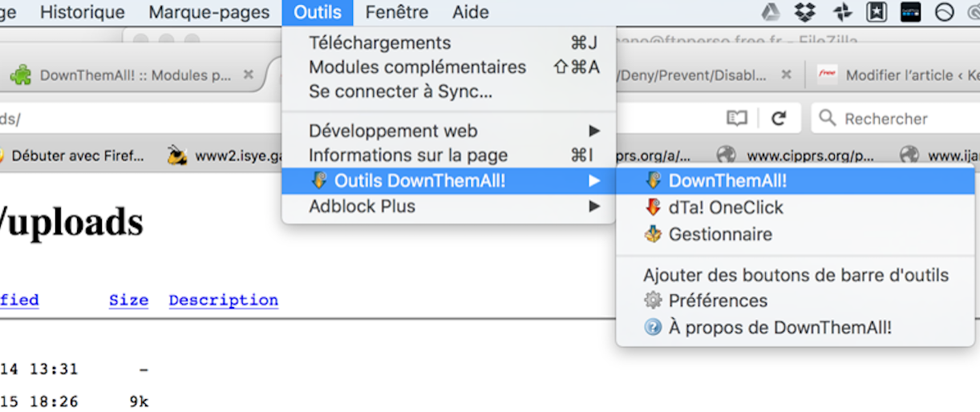This screenshot has height=412, width=980.
Task: Sort listing by Description column
Action: pyautogui.click(x=224, y=301)
